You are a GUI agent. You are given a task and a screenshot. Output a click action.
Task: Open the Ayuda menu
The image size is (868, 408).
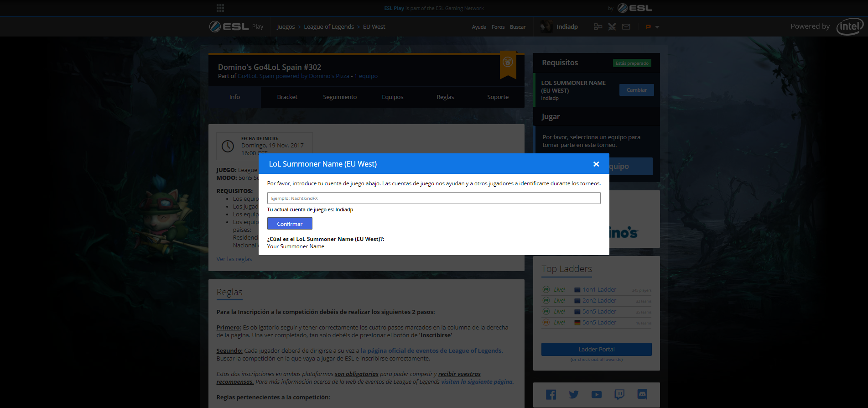point(479,27)
